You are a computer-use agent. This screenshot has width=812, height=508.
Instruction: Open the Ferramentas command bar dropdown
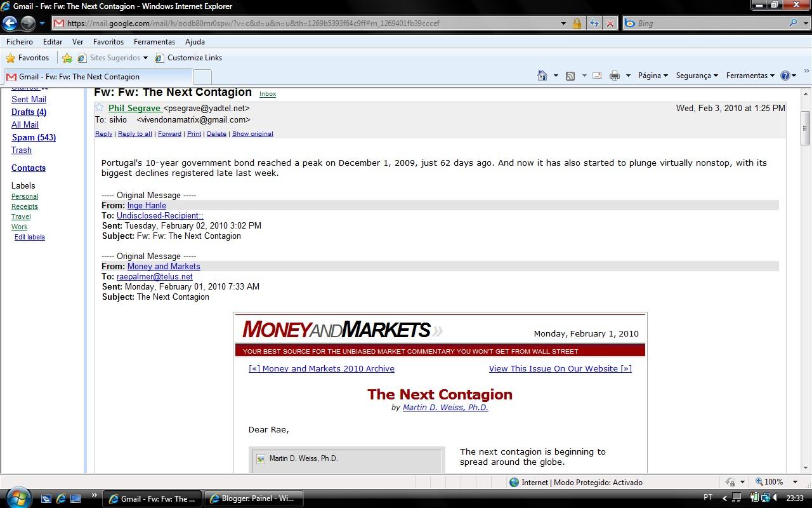(750, 76)
